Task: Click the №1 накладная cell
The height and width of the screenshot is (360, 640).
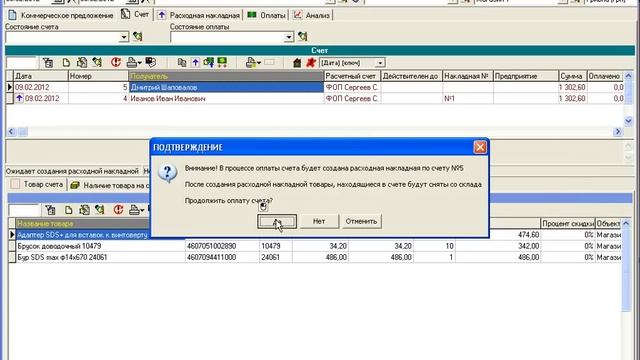Action: (468, 98)
